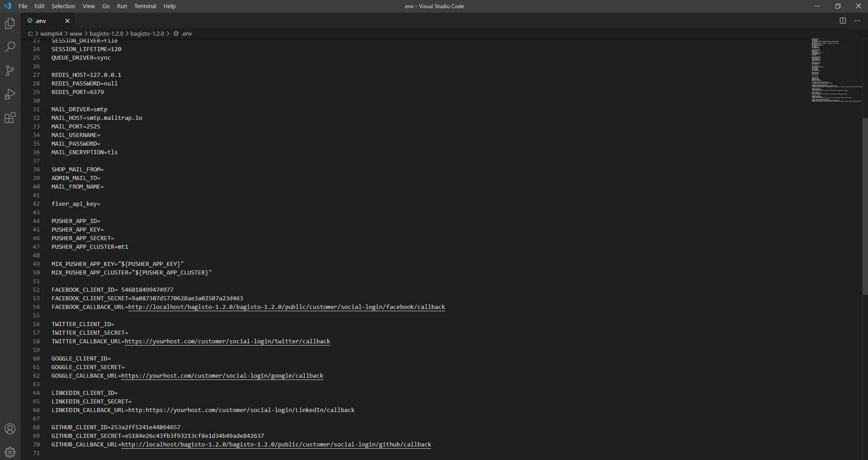Image resolution: width=868 pixels, height=460 pixels.
Task: Open the Manage gear menu
Action: coord(10,452)
